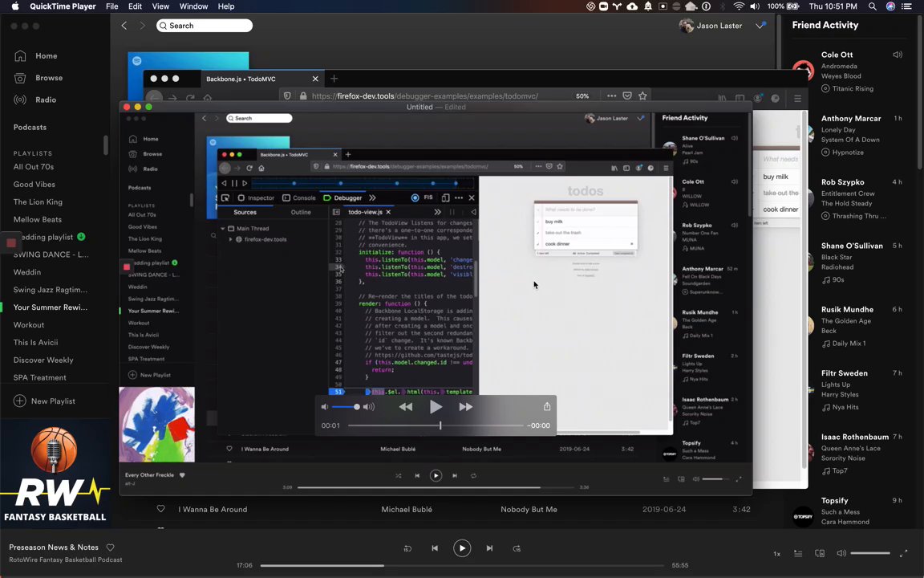Play the QuickTime video
Image resolution: width=924 pixels, height=578 pixels.
(436, 407)
